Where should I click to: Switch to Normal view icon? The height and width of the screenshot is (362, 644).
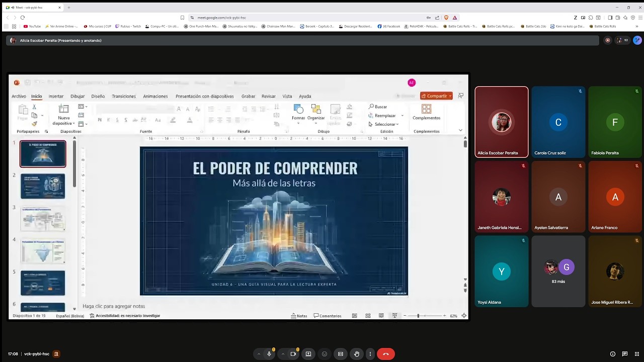pos(355,316)
